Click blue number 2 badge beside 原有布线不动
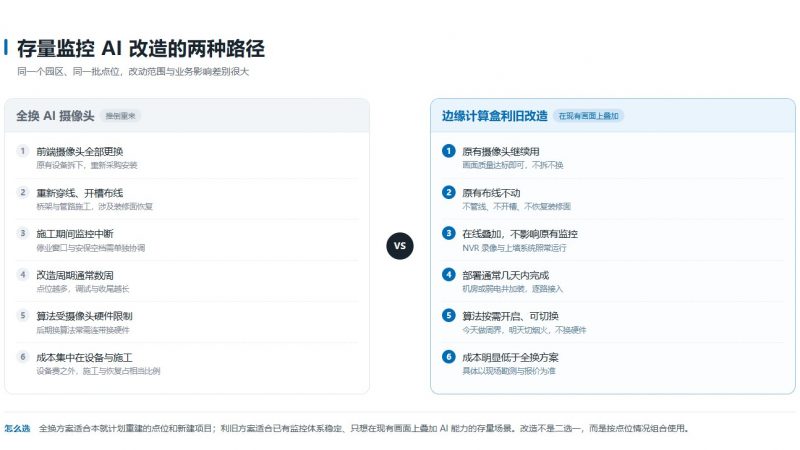800x450 pixels. (448, 192)
